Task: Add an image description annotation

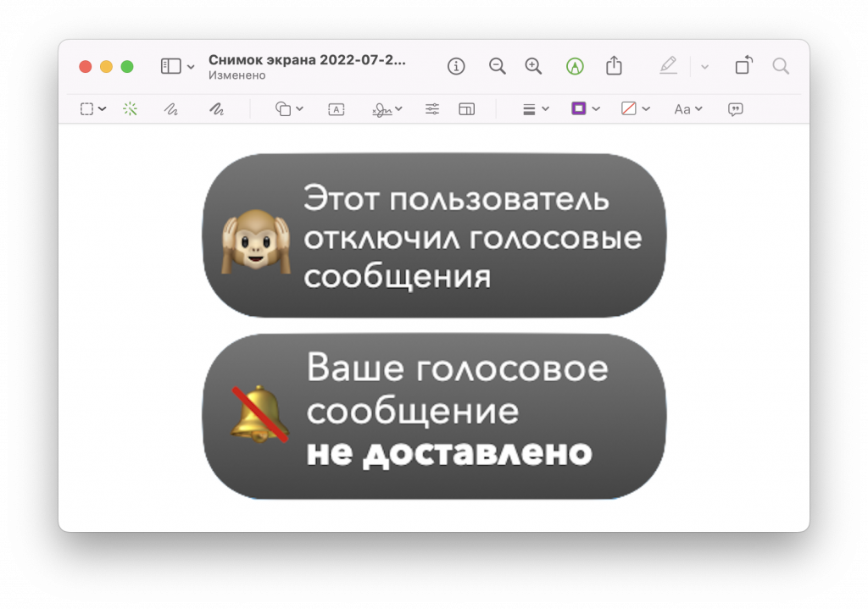Action: 735,109
